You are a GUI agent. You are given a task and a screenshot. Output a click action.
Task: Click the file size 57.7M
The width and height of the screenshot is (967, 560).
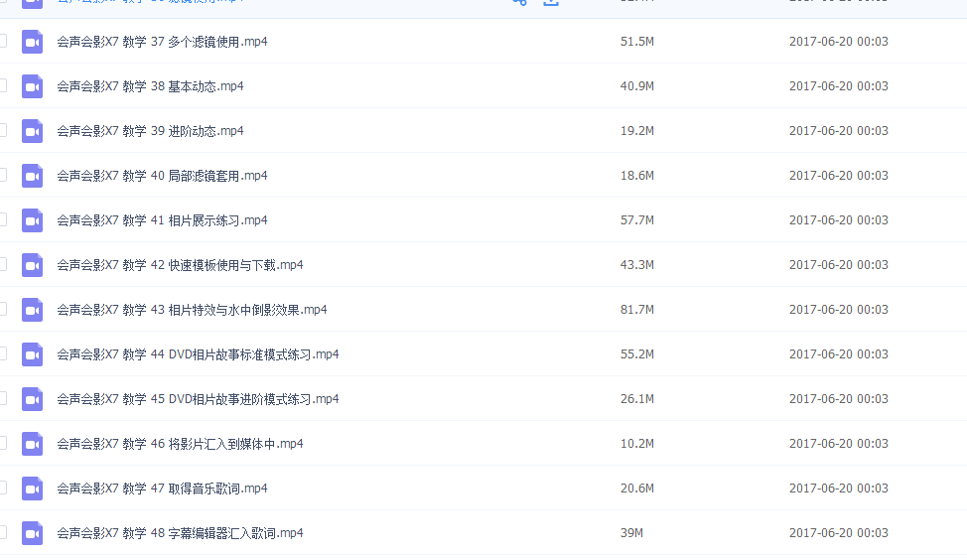pyautogui.click(x=637, y=220)
